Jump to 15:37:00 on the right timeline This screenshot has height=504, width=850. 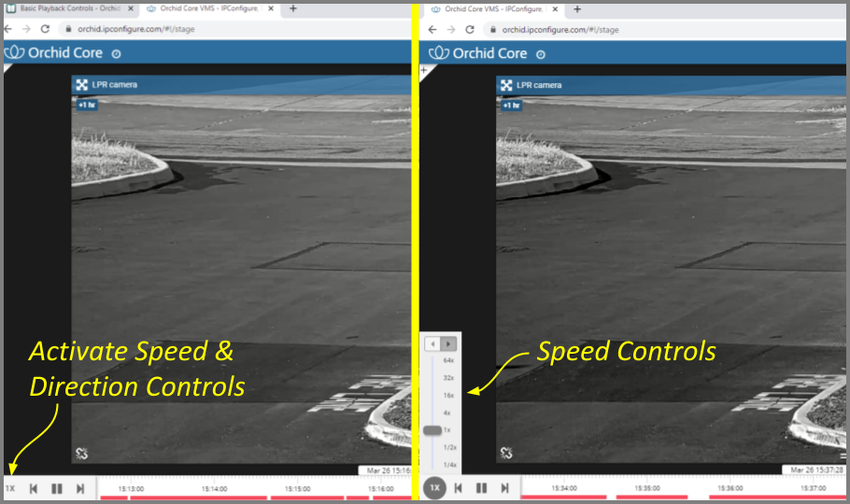click(x=814, y=488)
